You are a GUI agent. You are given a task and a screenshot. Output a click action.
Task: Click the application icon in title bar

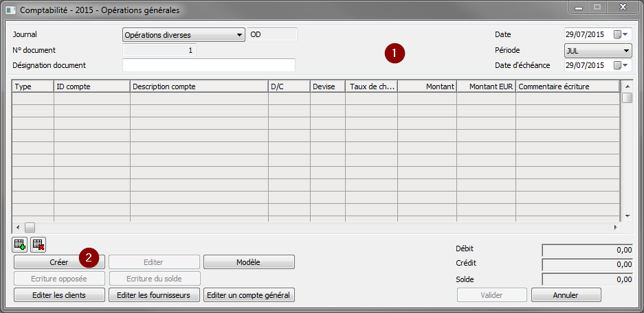(11, 10)
